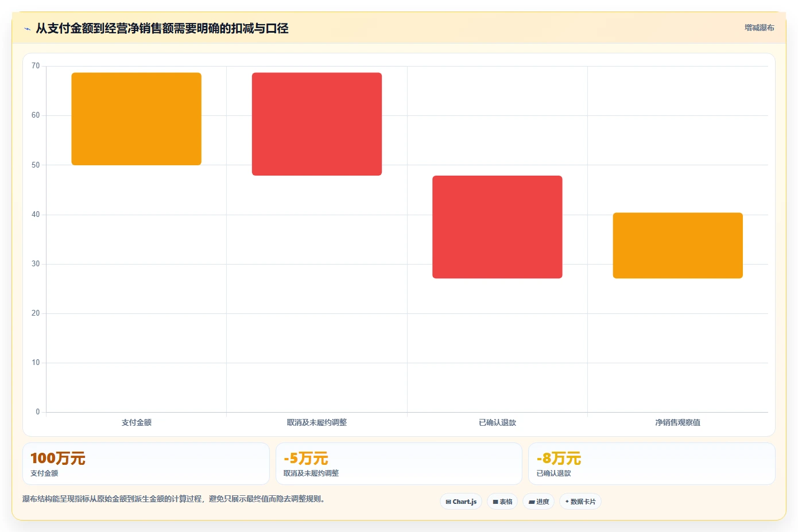Click the 数据卡片 tag
The width and height of the screenshot is (798, 532).
[580, 502]
